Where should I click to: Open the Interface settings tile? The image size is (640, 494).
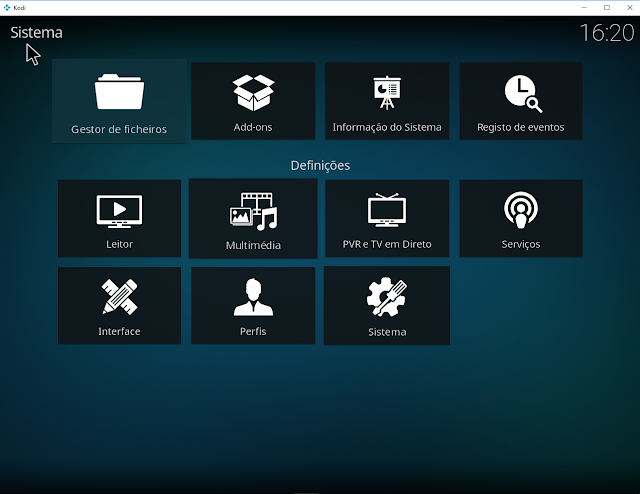pos(119,305)
